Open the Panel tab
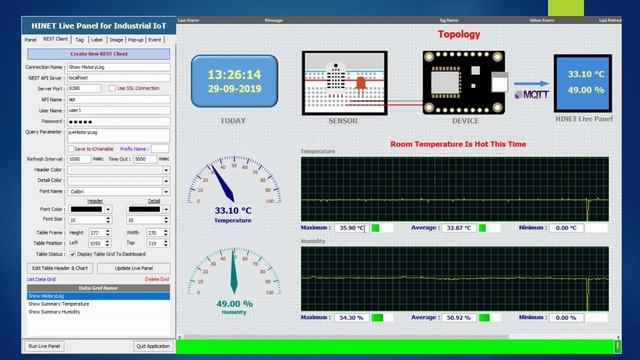The height and width of the screenshot is (360, 640). tap(31, 40)
